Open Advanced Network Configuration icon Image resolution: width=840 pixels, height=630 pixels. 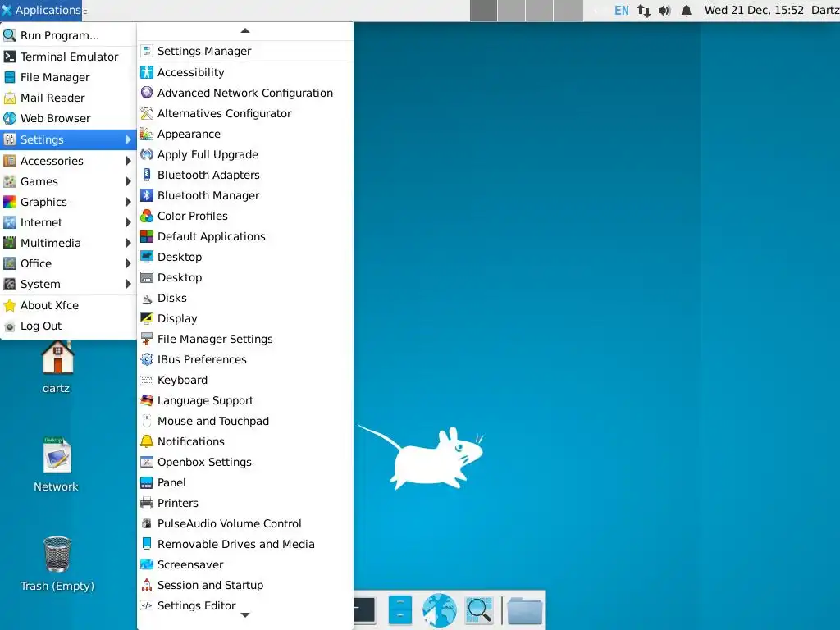point(147,92)
